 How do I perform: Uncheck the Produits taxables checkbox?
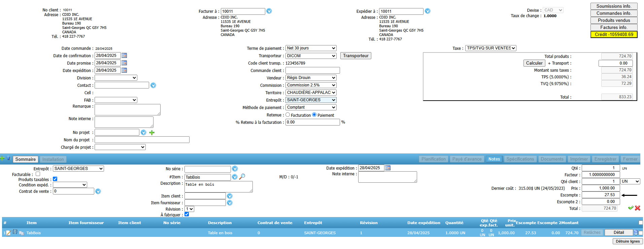pyautogui.click(x=55, y=179)
